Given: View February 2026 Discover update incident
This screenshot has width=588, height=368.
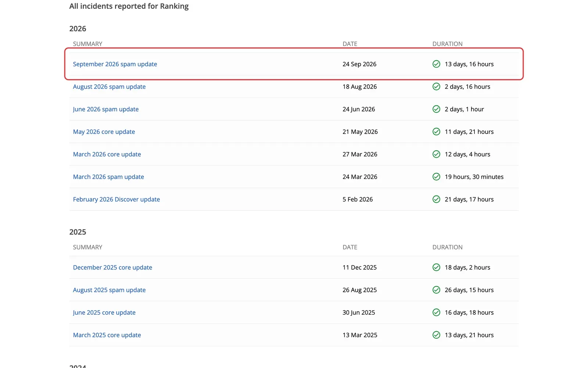Looking at the screenshot, I should pyautogui.click(x=116, y=199).
